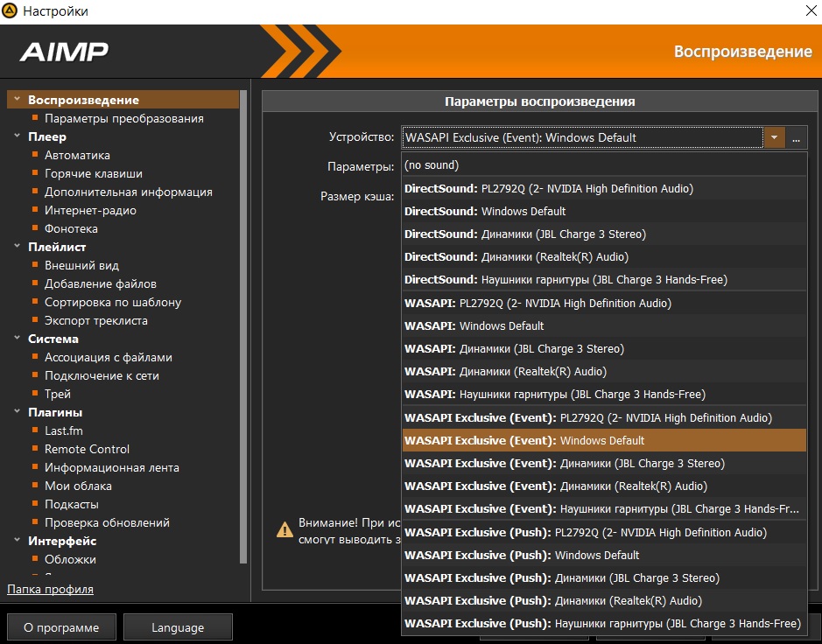Click the warning triangle icon
The width and height of the screenshot is (822, 644).
[x=285, y=529]
